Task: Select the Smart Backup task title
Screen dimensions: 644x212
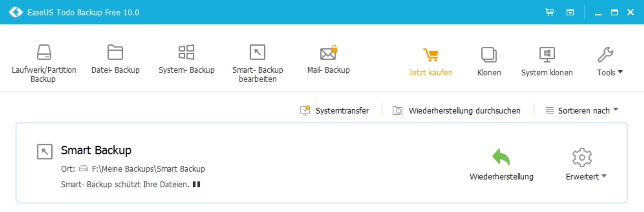Action: [96, 150]
